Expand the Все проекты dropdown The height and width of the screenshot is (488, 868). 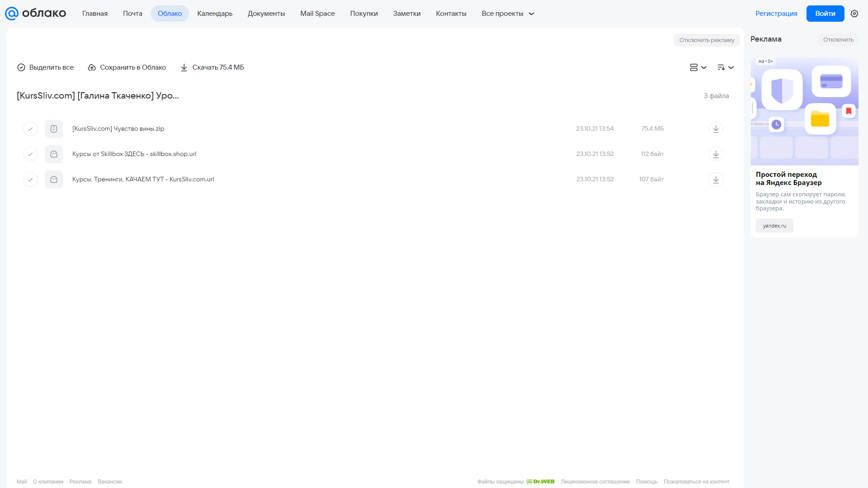click(508, 14)
